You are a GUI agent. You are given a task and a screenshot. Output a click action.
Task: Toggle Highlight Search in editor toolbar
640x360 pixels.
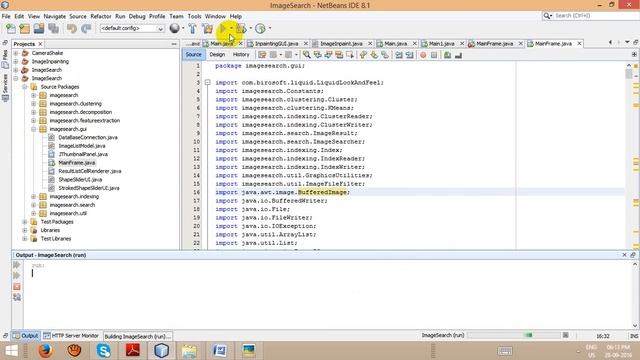point(339,55)
